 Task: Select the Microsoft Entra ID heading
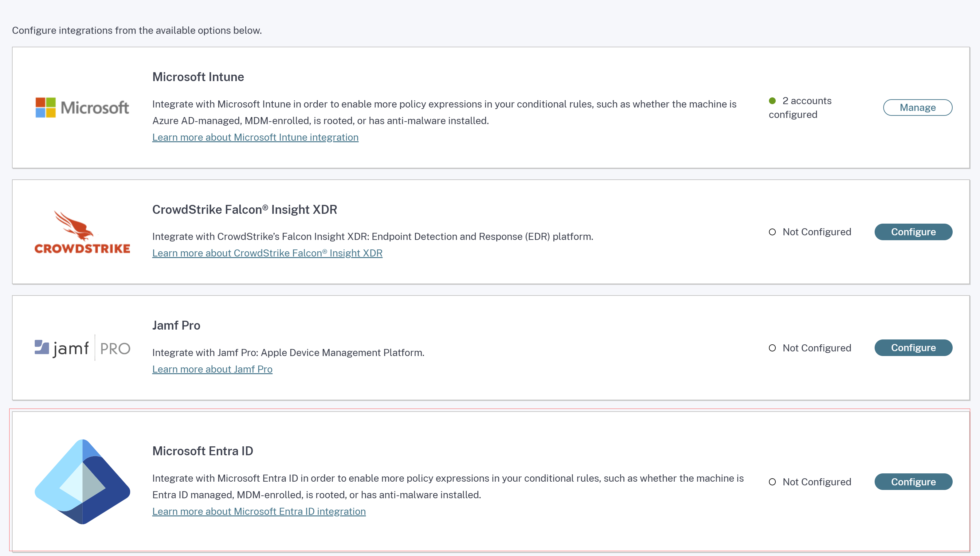[x=203, y=451]
